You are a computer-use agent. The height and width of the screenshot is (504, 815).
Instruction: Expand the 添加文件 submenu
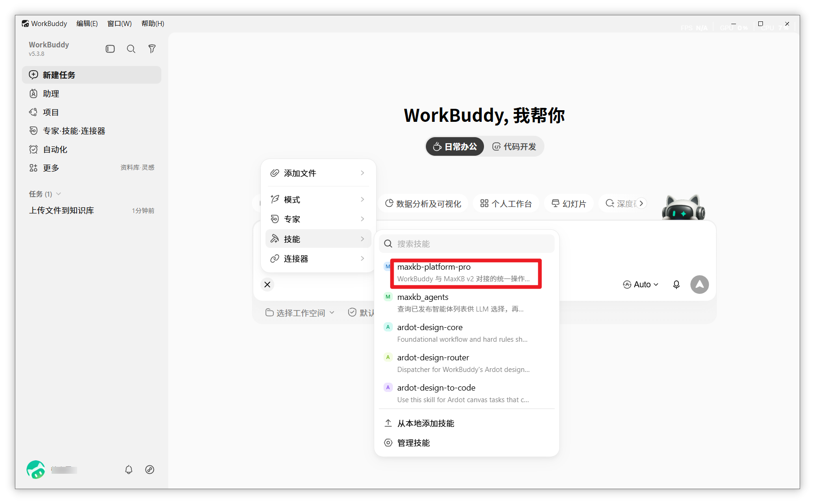pyautogui.click(x=318, y=173)
